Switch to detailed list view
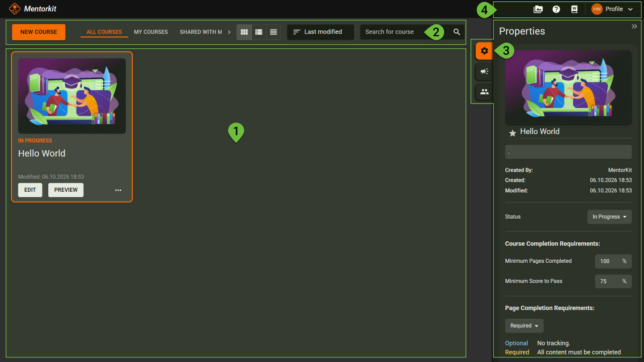 tap(258, 32)
